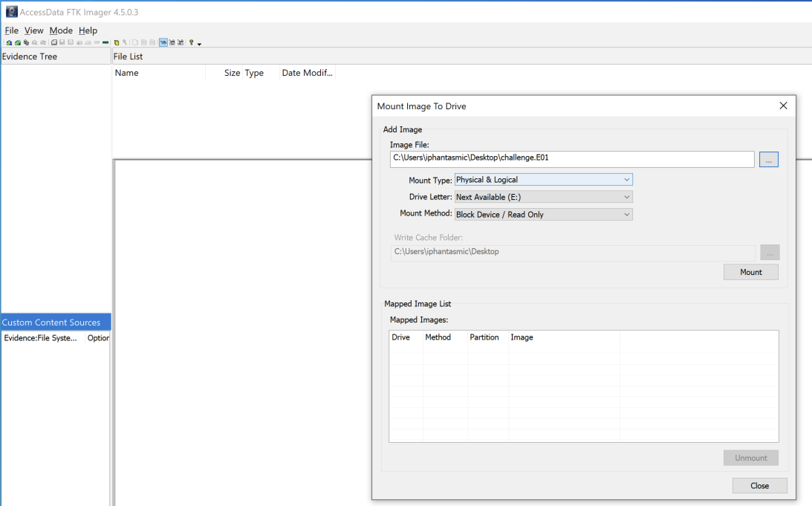812x506 pixels.
Task: Click the Close button in dialog
Action: click(x=760, y=486)
